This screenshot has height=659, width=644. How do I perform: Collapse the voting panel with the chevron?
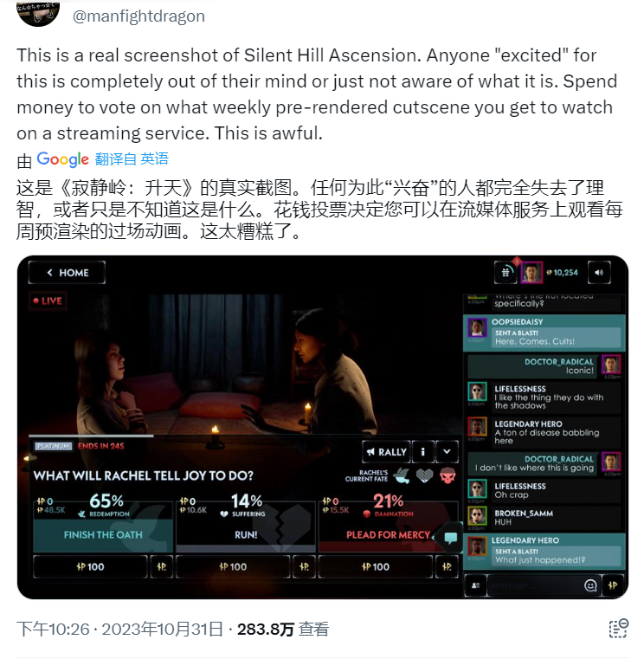[447, 452]
